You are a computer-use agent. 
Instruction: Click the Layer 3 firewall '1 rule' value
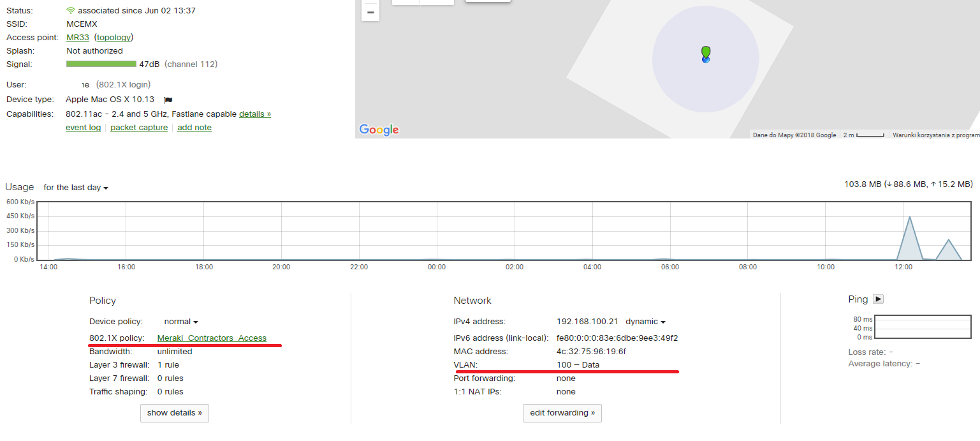(x=168, y=365)
